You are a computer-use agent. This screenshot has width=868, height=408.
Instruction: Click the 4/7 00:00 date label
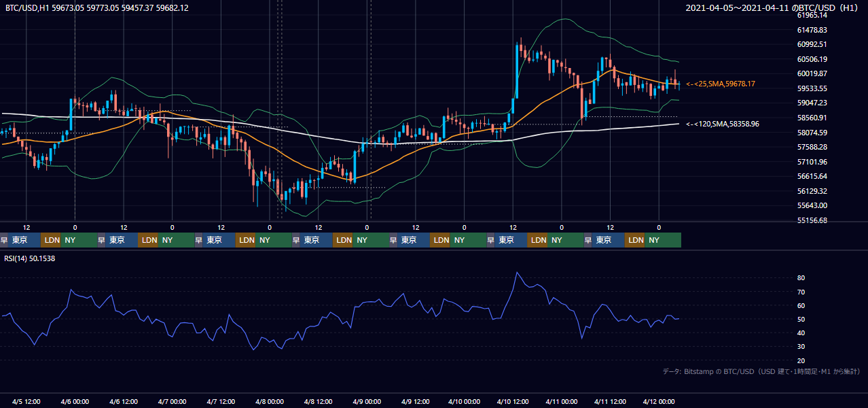coord(172,401)
